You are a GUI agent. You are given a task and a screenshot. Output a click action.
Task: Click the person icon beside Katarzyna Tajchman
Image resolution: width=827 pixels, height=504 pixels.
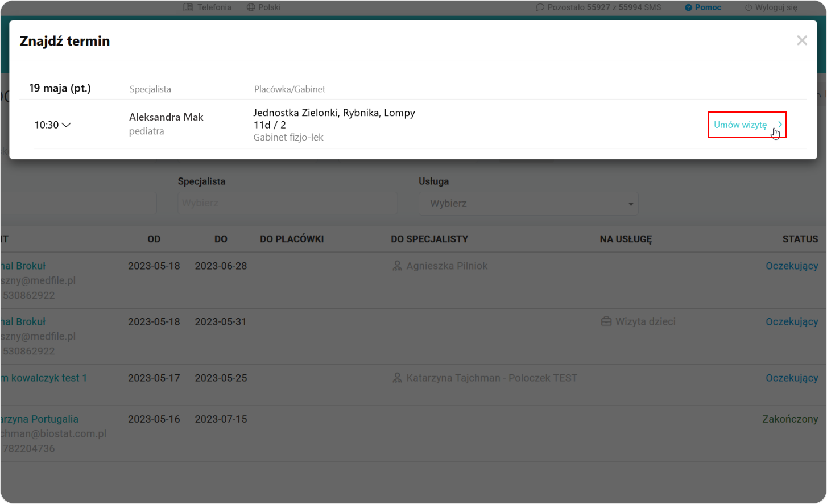tap(397, 378)
